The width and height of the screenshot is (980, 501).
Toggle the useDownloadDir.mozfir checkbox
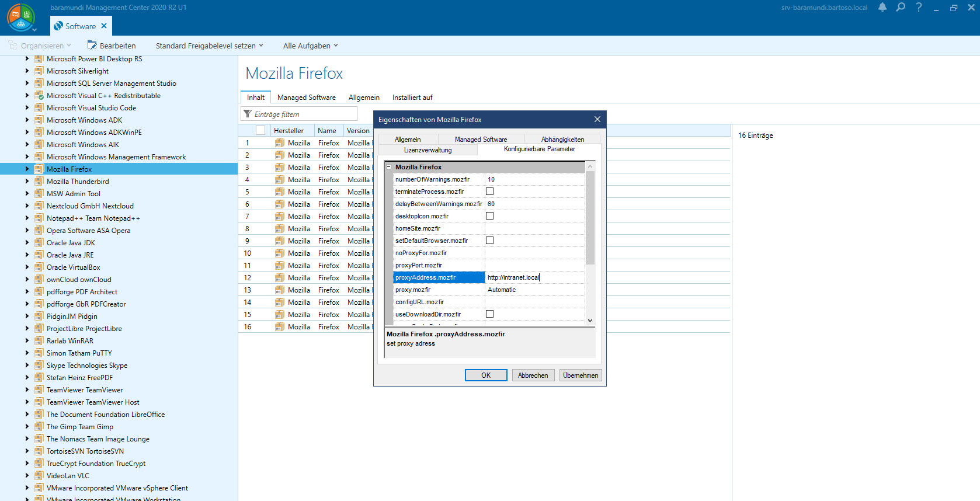[490, 314]
